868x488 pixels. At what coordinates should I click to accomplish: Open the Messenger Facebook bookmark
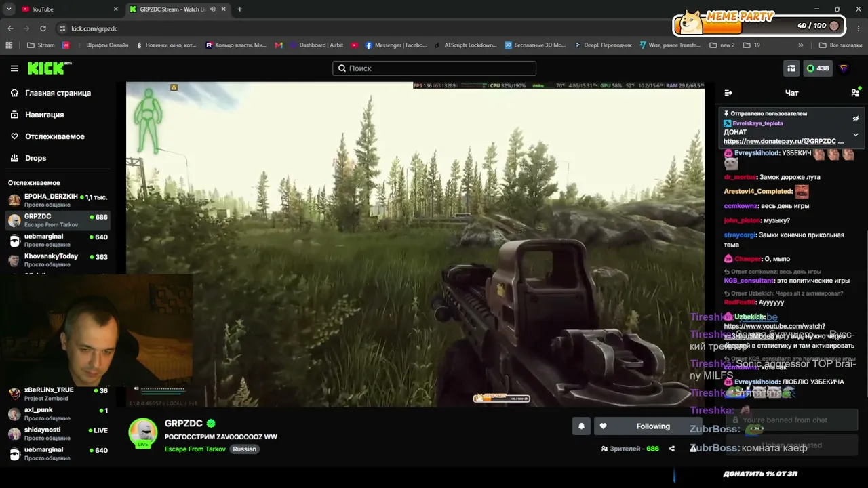tap(396, 45)
